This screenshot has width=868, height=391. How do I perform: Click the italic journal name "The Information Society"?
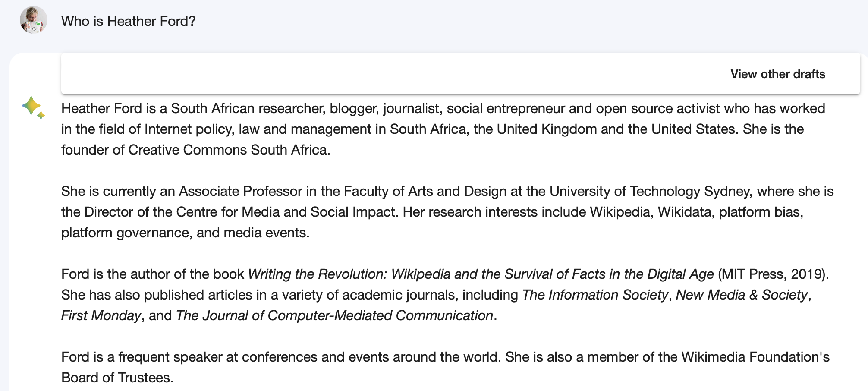point(595,295)
